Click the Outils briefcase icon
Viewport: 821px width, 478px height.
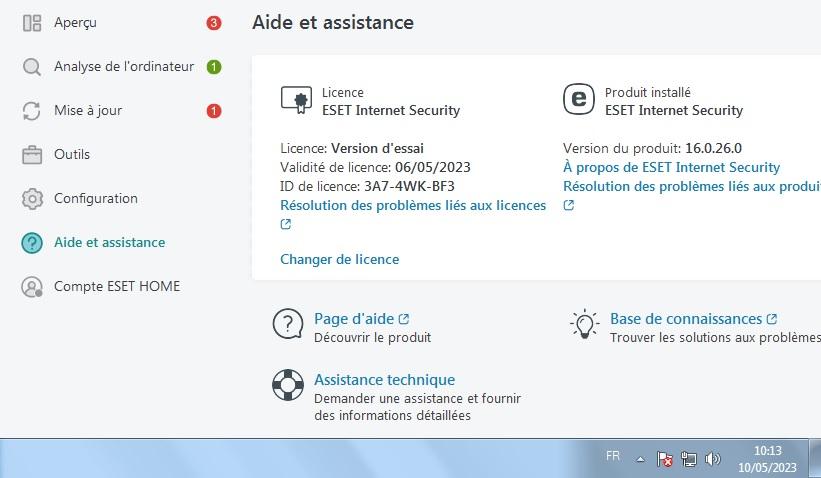(x=32, y=155)
